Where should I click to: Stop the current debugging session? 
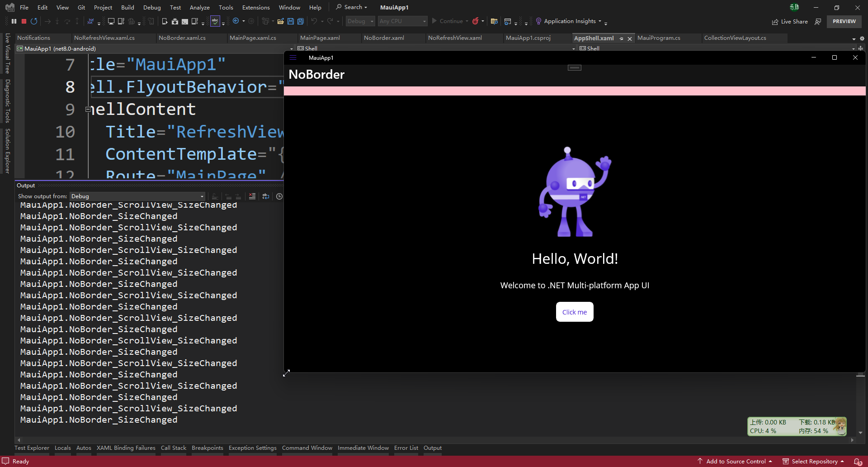(x=24, y=21)
